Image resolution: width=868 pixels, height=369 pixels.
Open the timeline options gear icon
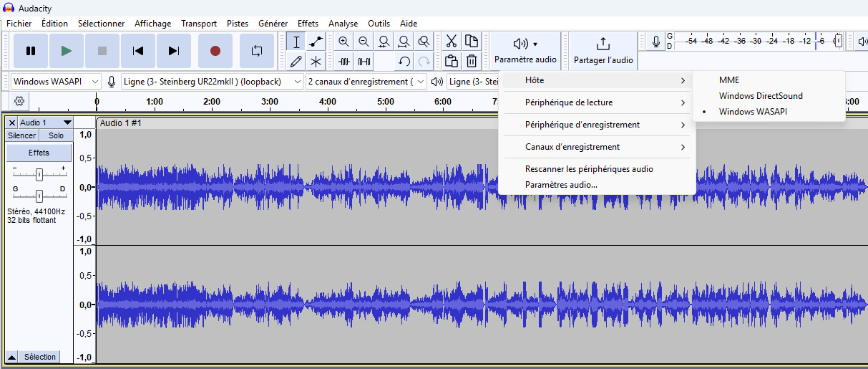19,102
